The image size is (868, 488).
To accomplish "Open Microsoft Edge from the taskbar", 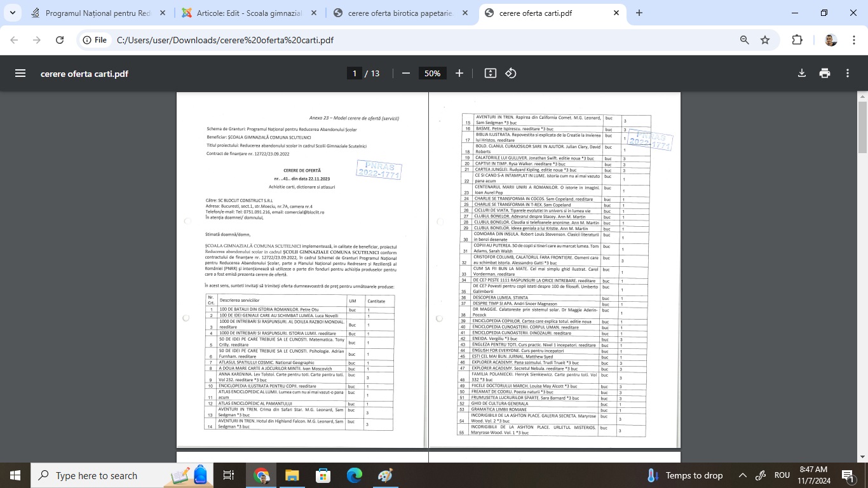I will 354,475.
